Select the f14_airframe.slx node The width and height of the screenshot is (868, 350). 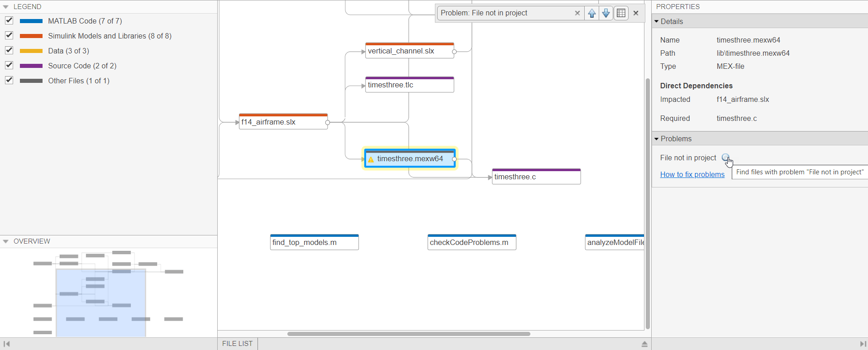[x=283, y=121]
